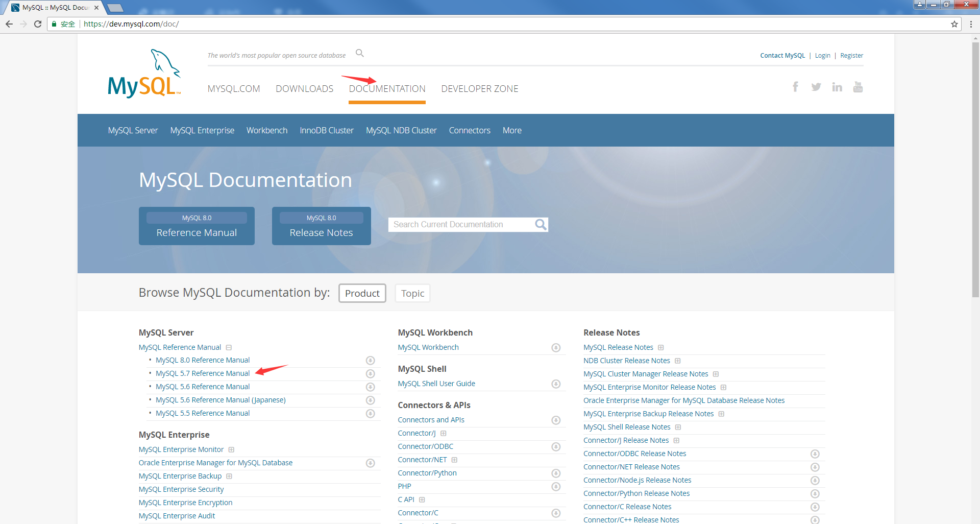This screenshot has height=524, width=980.
Task: Download icon for Connectors and APIs row
Action: point(556,420)
